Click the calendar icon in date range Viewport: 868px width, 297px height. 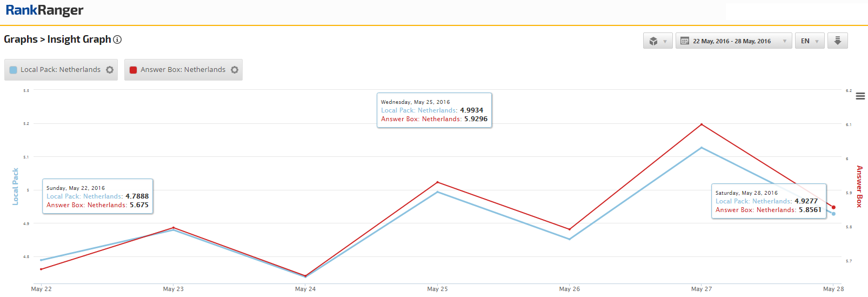tap(684, 41)
